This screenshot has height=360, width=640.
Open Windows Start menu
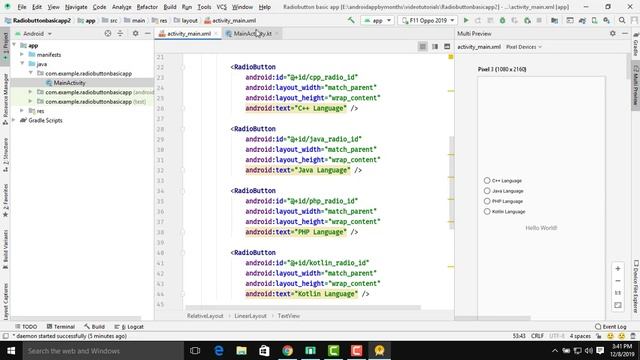[x=11, y=351]
